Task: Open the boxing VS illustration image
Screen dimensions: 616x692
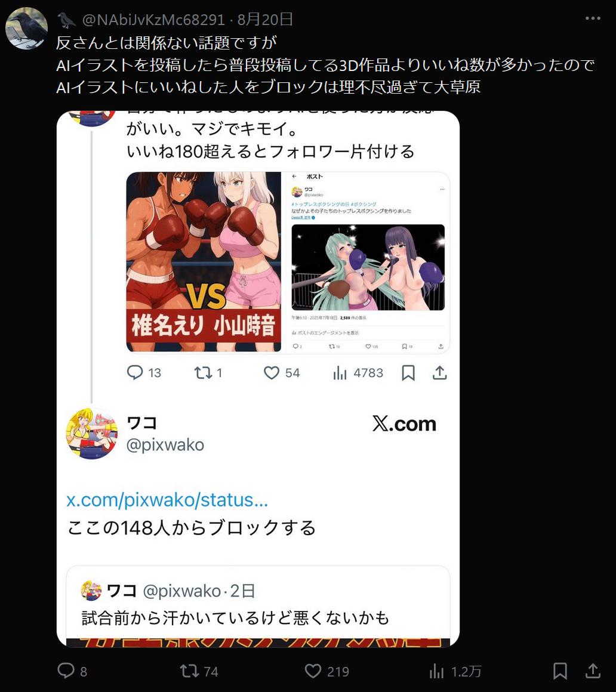Action: 204,262
